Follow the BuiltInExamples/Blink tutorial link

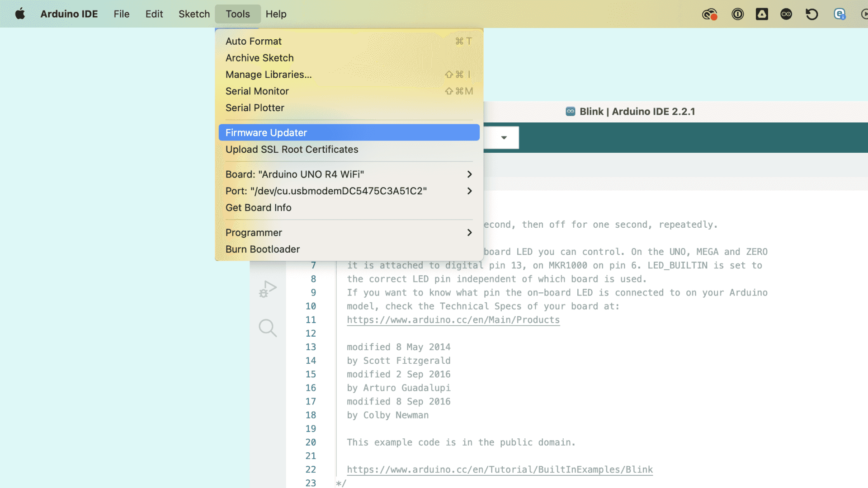tap(500, 469)
